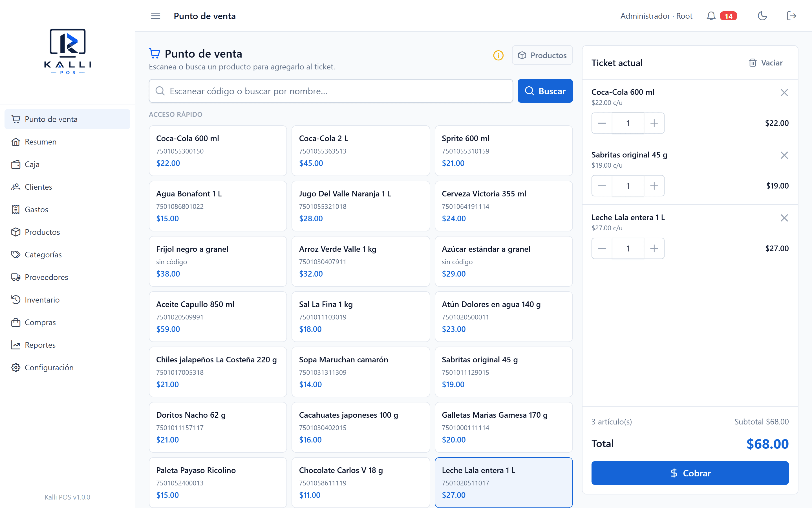Add Aceite Capullo 850 ml card

pos(218,316)
